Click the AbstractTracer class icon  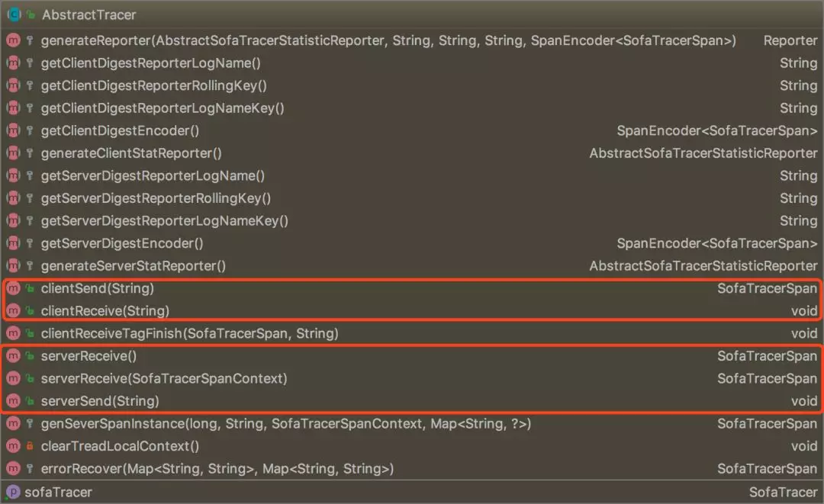click(14, 14)
